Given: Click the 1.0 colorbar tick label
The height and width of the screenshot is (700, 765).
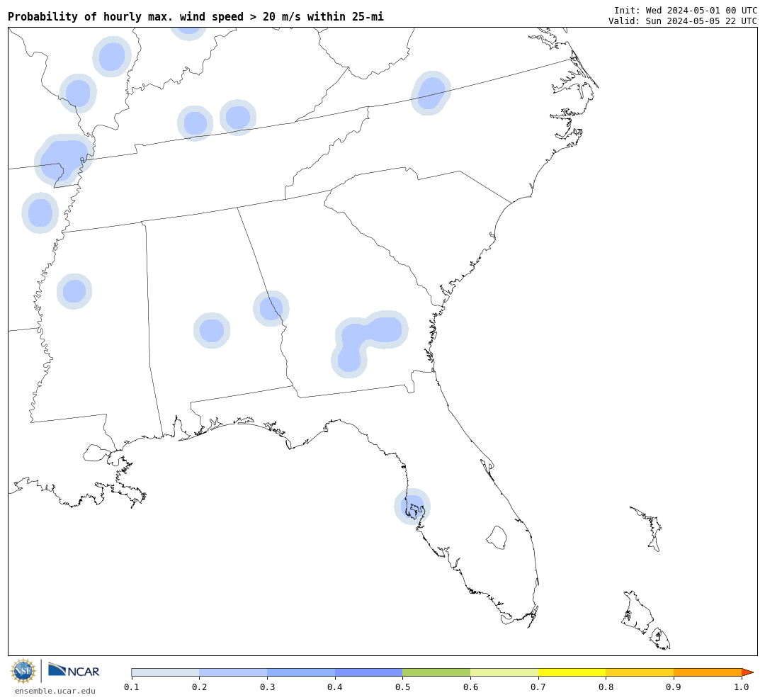Looking at the screenshot, I should pos(742,687).
